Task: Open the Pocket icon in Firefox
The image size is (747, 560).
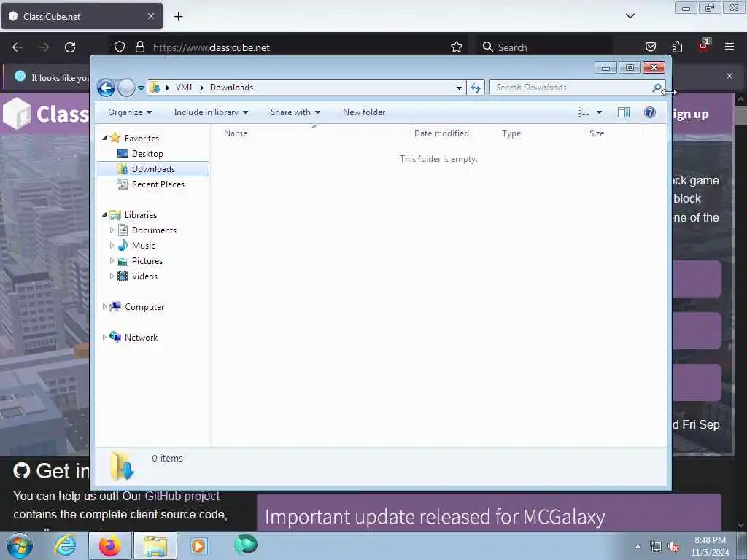Action: pyautogui.click(x=651, y=47)
